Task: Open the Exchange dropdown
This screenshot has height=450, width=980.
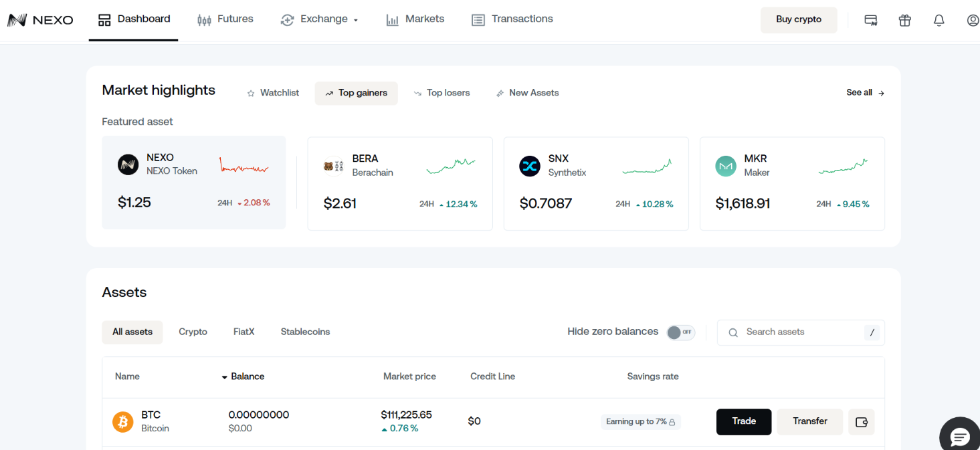Action: click(320, 19)
